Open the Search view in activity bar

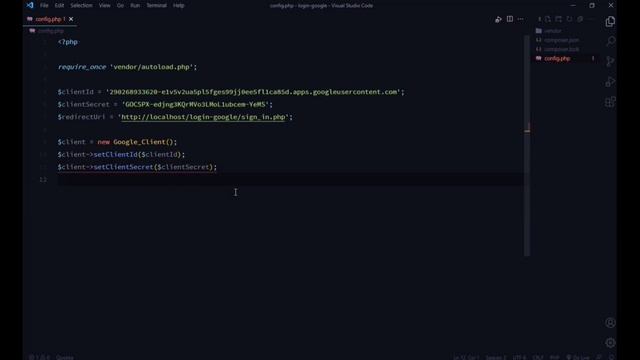(610, 41)
